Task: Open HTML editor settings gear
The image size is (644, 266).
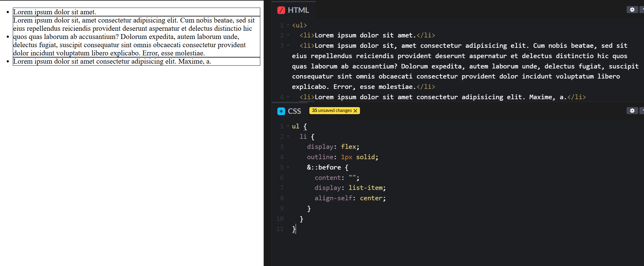Action: point(632,10)
